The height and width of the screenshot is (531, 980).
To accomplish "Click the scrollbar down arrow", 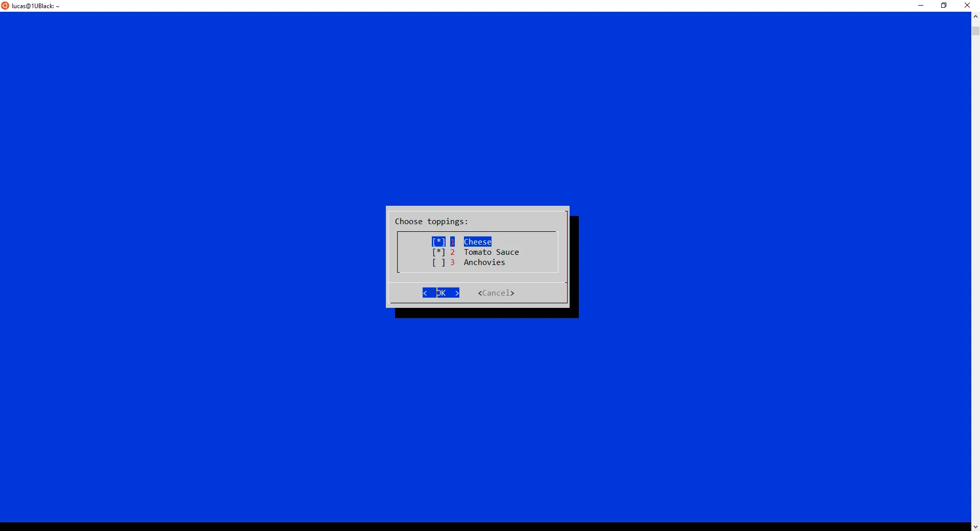I will tap(975, 526).
